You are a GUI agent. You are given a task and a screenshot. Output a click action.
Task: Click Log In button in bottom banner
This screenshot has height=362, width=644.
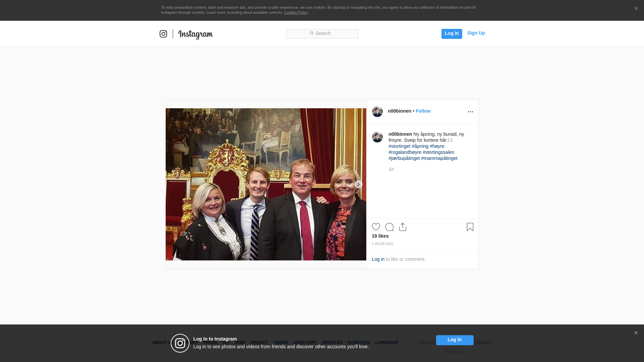(x=454, y=340)
